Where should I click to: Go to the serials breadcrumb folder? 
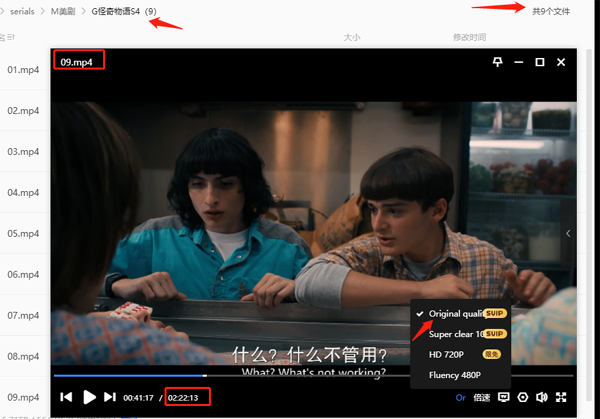point(22,11)
